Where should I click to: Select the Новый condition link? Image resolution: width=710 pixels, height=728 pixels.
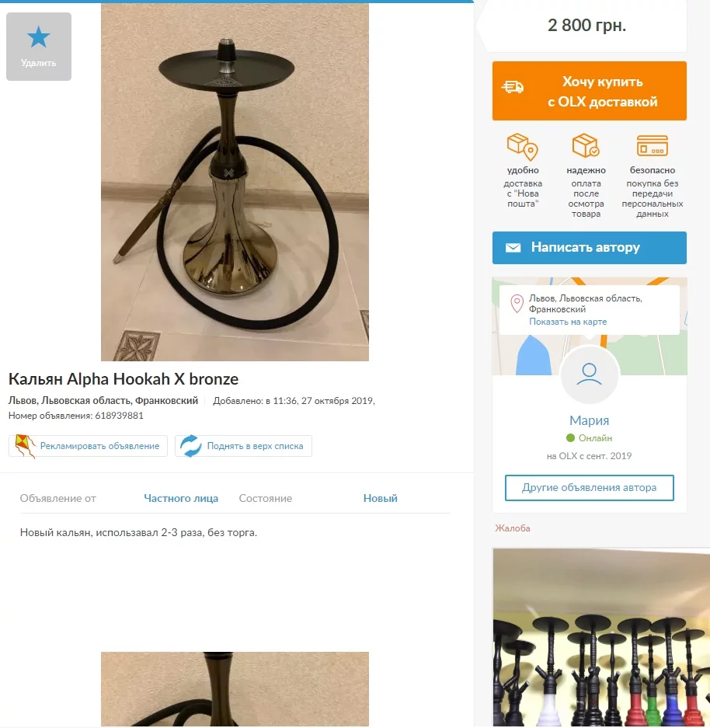pyautogui.click(x=380, y=498)
